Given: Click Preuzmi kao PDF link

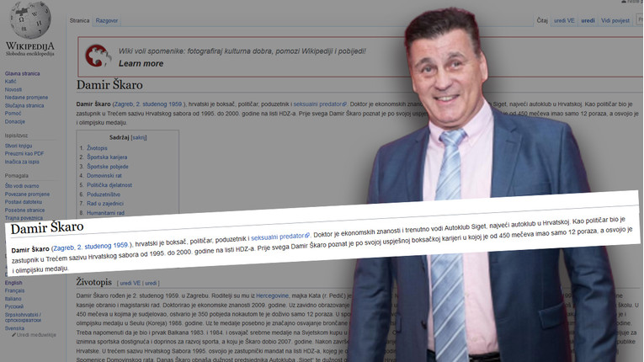Looking at the screenshot, I should [24, 154].
